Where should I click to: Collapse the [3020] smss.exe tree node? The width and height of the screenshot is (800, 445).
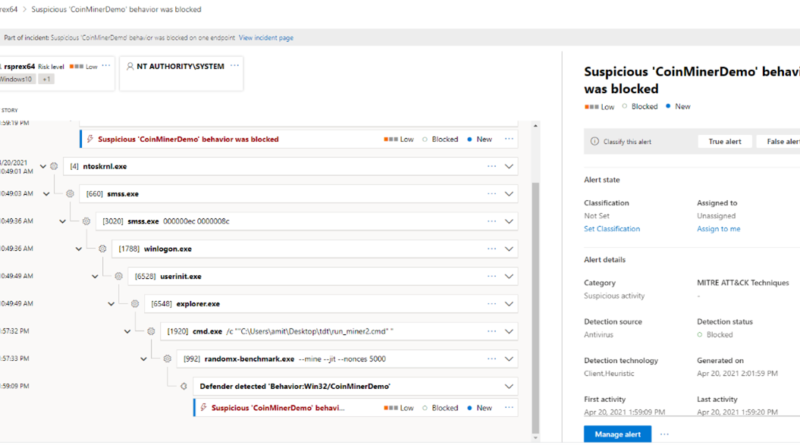pos(62,221)
